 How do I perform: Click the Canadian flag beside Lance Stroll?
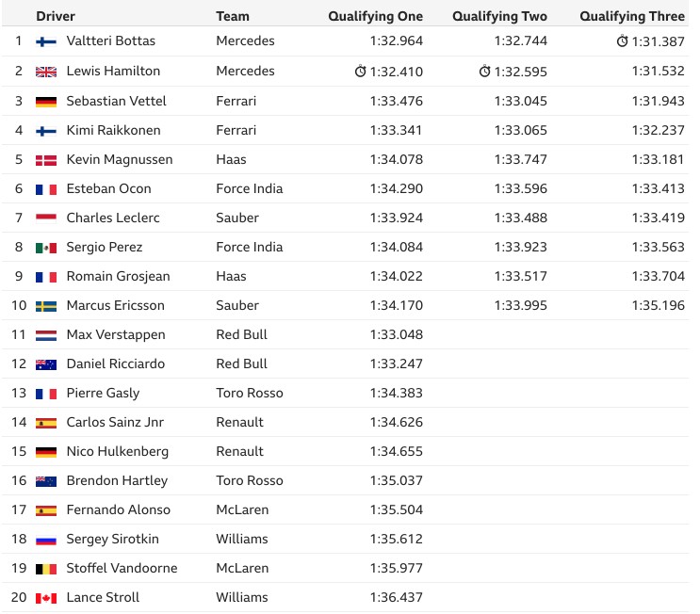pyautogui.click(x=46, y=598)
